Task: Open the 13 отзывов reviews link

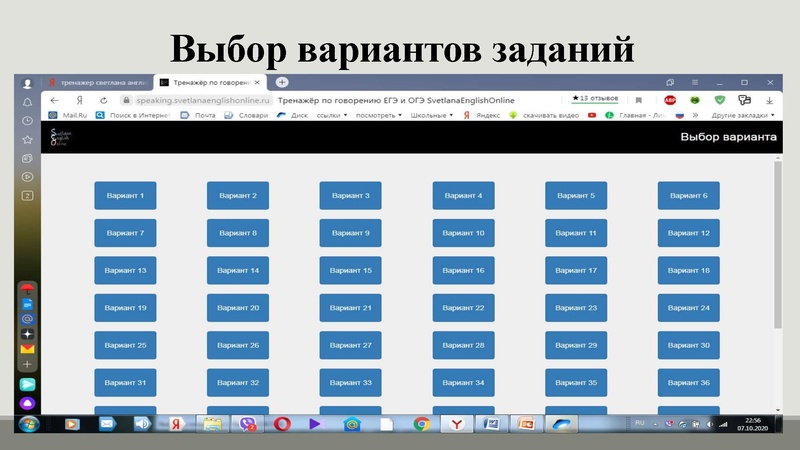Action: point(595,98)
